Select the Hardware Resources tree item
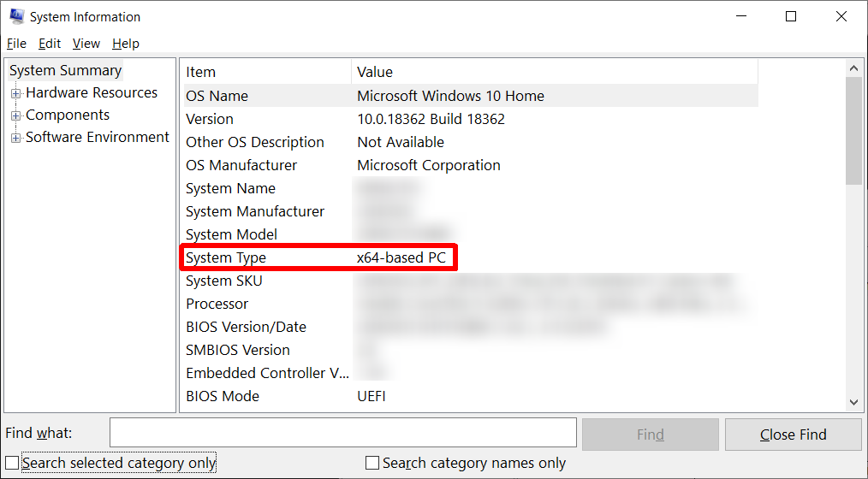Viewport: 868px width, 479px height. 92,93
